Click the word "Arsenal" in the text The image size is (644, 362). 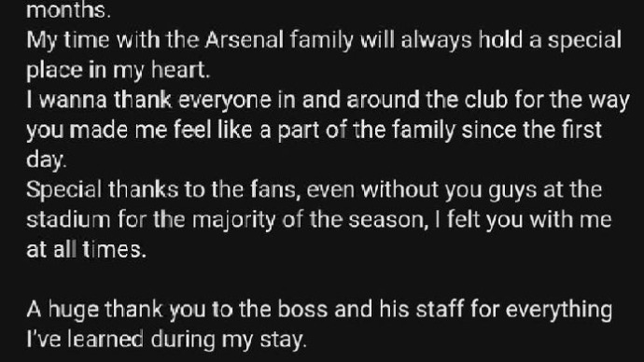click(x=245, y=40)
